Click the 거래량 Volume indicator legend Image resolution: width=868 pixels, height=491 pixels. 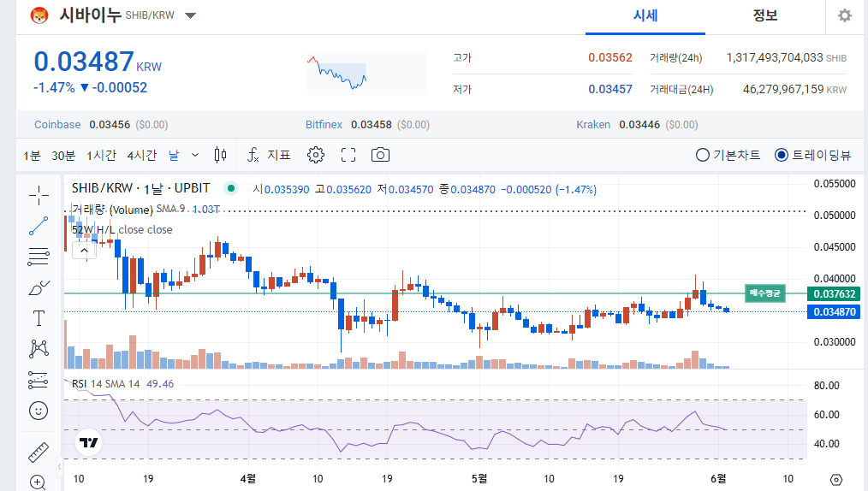(112, 210)
